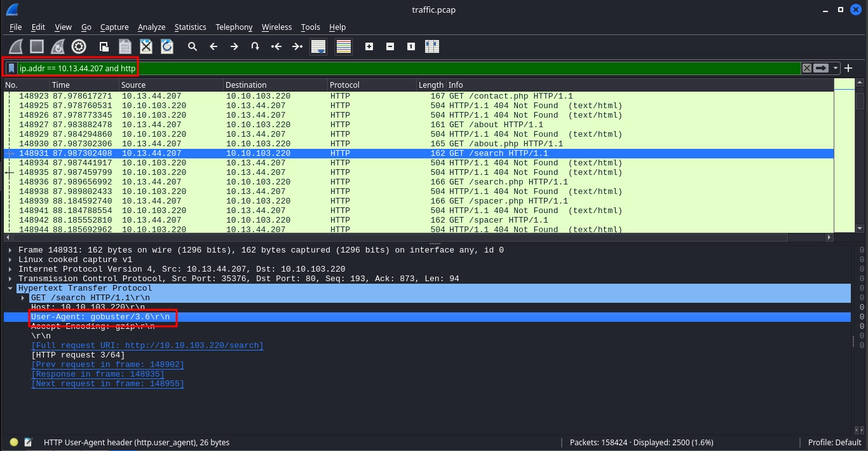This screenshot has width=868, height=451.
Task: Open the recent display filters dropdown
Action: pyautogui.click(x=836, y=68)
